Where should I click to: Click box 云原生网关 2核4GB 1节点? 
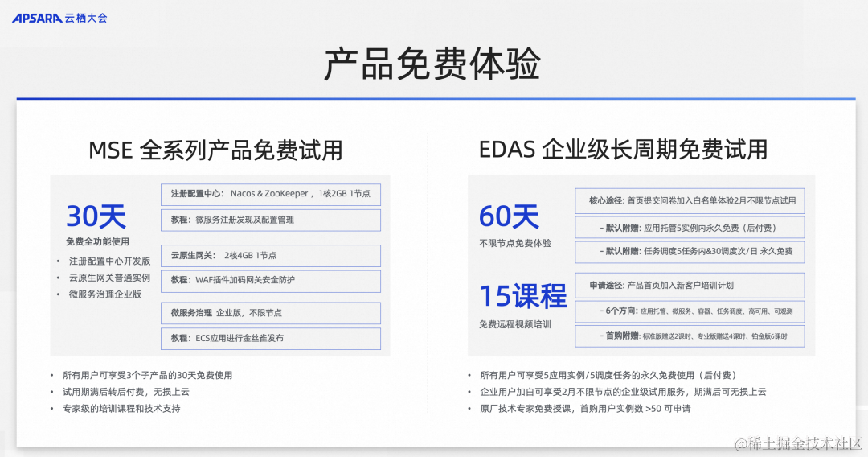[x=271, y=256]
